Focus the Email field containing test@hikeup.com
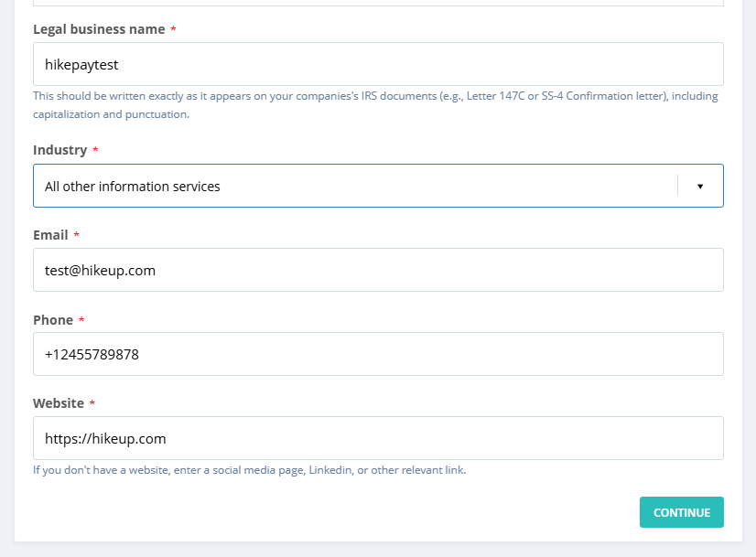 click(378, 270)
